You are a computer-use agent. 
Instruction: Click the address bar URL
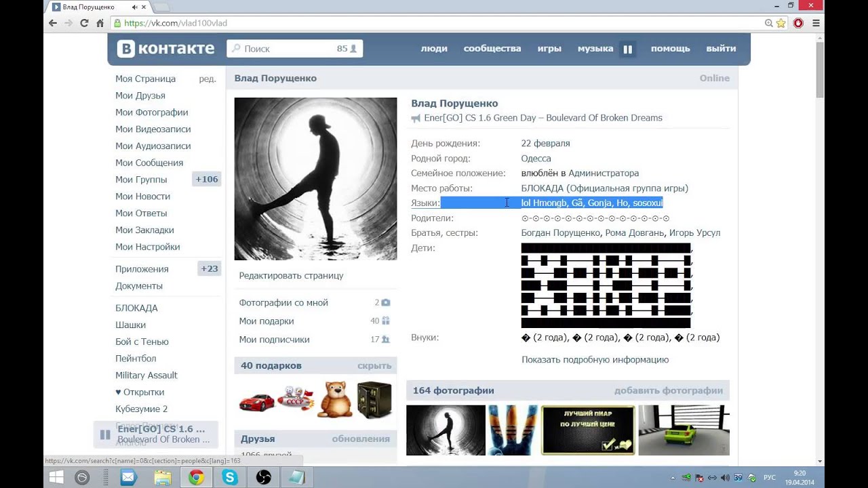(x=176, y=23)
